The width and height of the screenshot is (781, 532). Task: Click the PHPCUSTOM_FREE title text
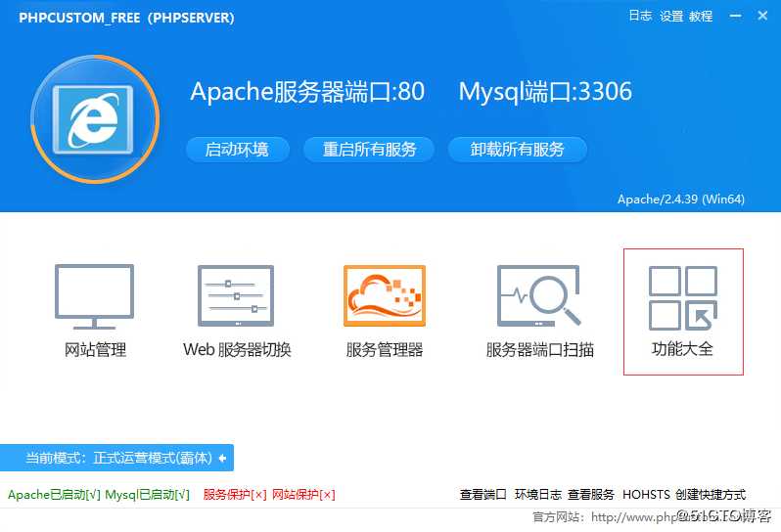point(126,18)
